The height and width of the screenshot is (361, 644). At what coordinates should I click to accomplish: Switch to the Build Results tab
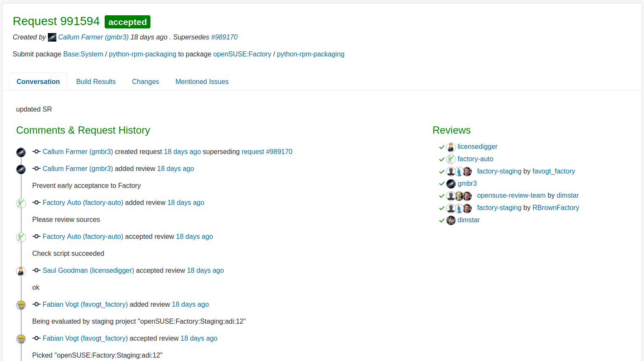96,81
